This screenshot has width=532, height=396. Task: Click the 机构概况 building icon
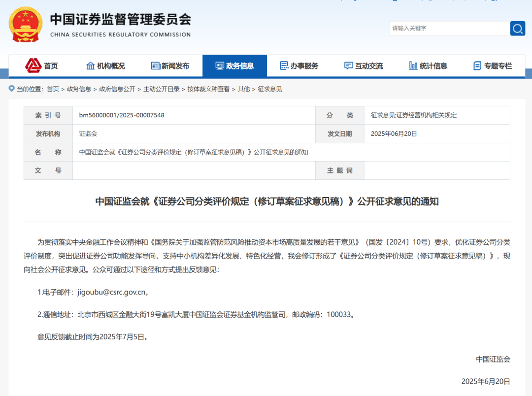(x=90, y=66)
